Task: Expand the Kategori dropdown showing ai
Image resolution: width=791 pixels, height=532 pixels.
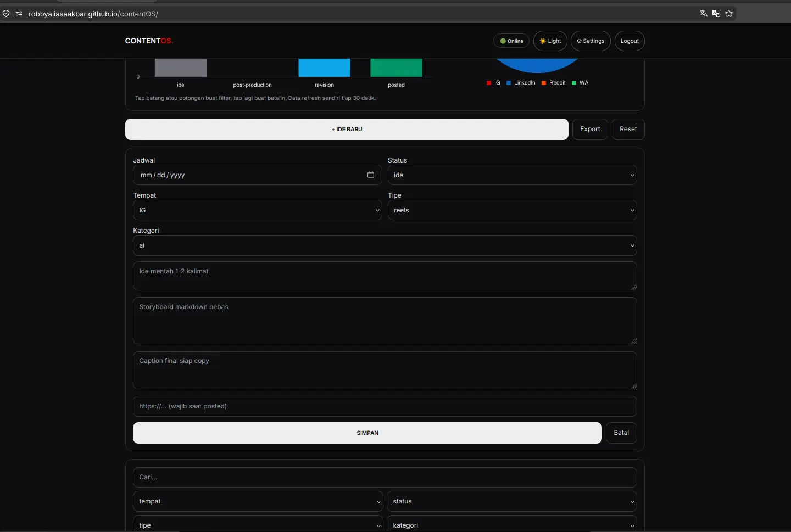Action: (x=385, y=245)
